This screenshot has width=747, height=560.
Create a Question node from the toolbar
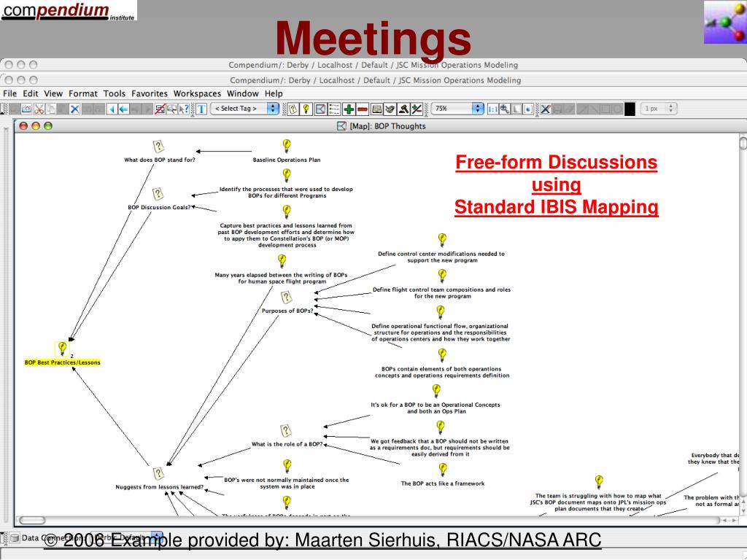(x=293, y=109)
